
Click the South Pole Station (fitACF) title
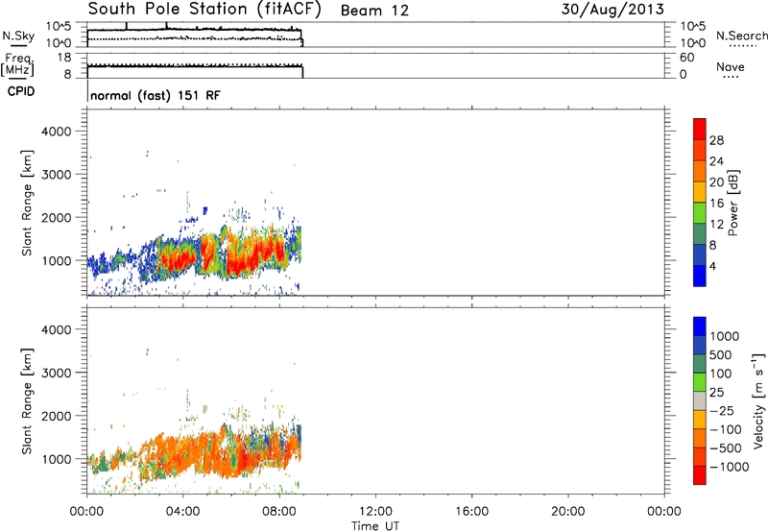[204, 10]
